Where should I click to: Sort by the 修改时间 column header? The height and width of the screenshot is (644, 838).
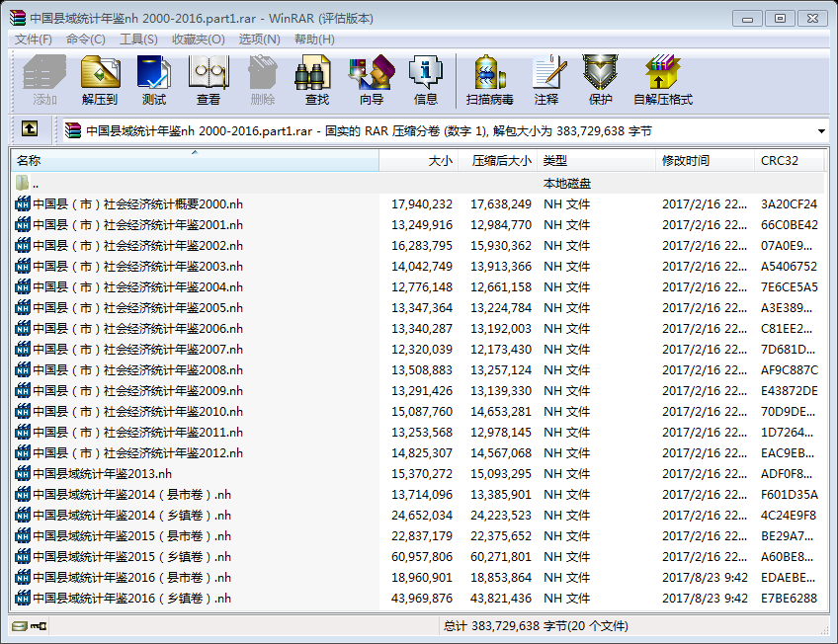pos(705,161)
